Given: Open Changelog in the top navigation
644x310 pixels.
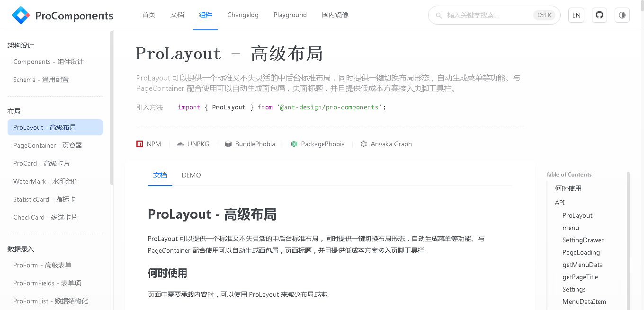Looking at the screenshot, I should tap(243, 15).
